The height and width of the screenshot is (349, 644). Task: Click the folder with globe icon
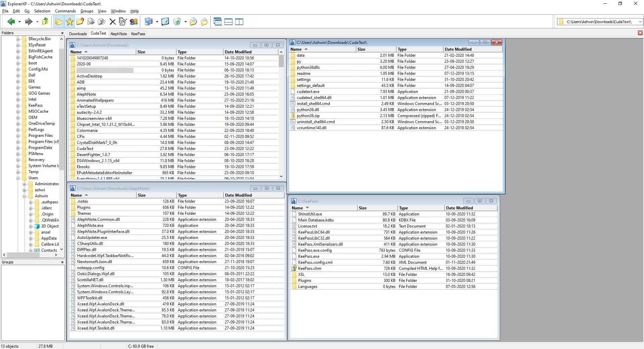(x=193, y=22)
